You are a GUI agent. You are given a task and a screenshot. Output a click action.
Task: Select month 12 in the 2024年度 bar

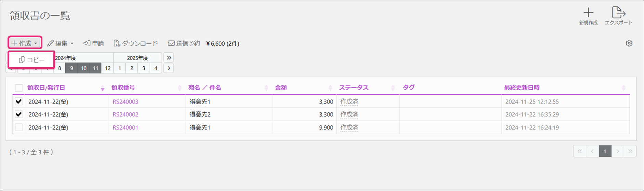pyautogui.click(x=107, y=68)
